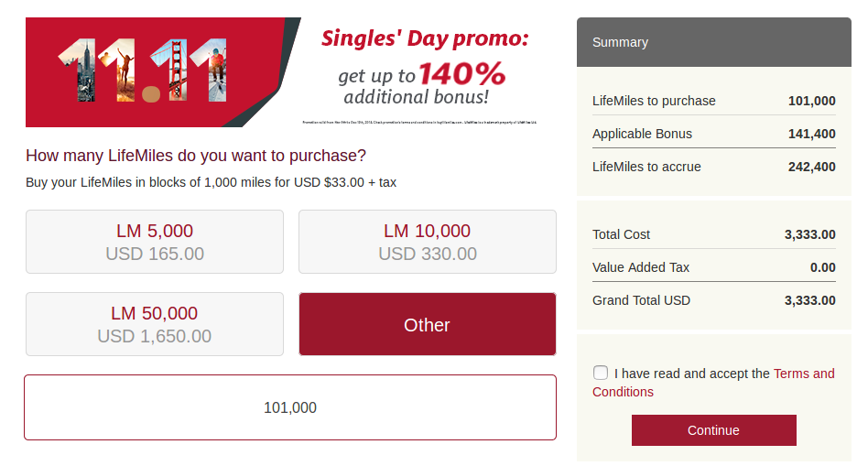Click the 140% bonus text in banner
Viewport: 868px width, 466px height.
pos(462,73)
